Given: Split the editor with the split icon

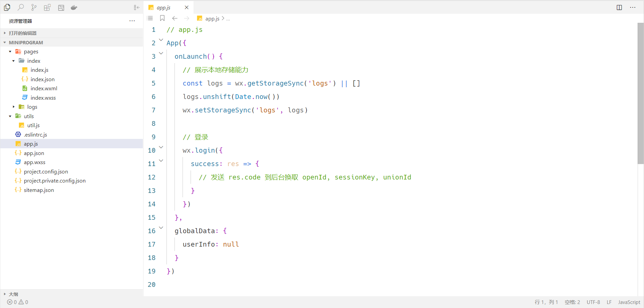Looking at the screenshot, I should pyautogui.click(x=619, y=7).
